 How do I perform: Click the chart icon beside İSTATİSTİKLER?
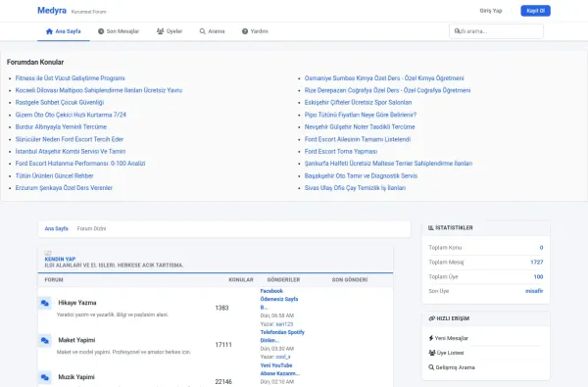pyautogui.click(x=431, y=227)
